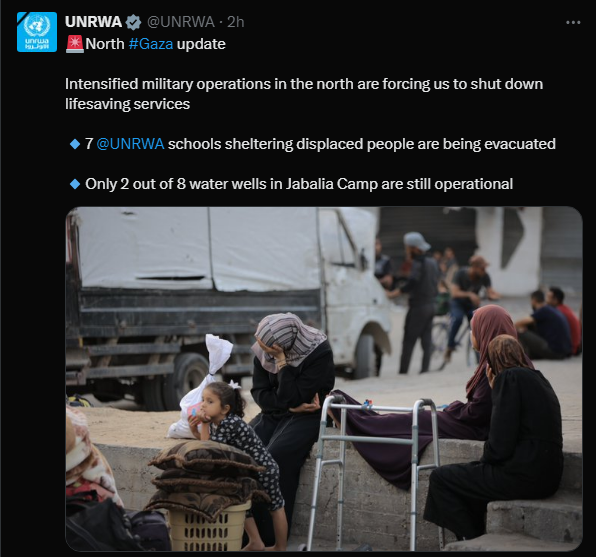Click the blue diamond bullet before Only 2 out of 8
Image resolution: width=596 pixels, height=557 pixels.
[x=75, y=184]
